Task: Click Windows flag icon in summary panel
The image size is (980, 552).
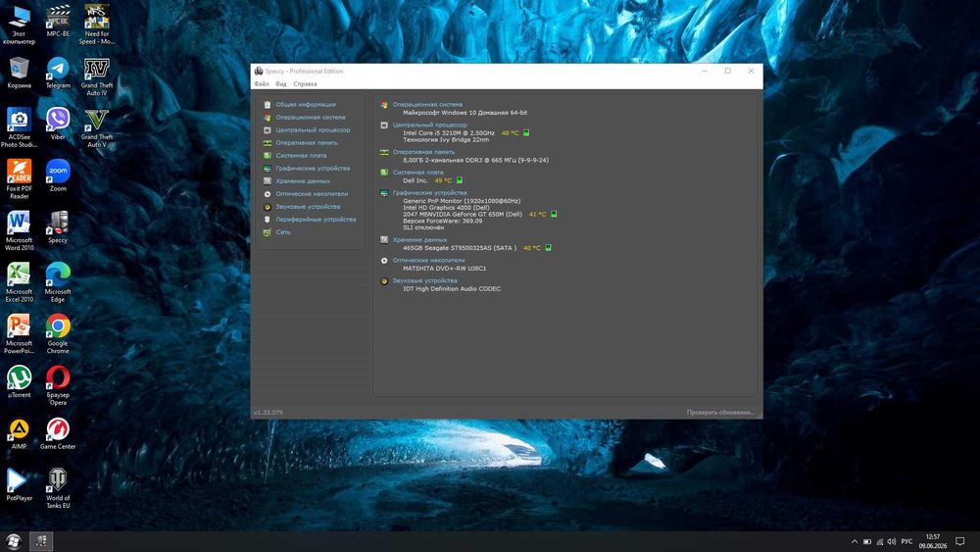Action: [384, 105]
